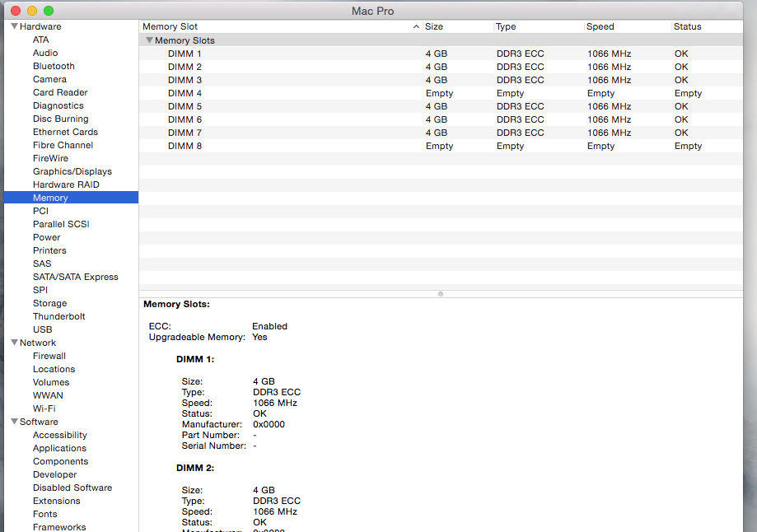Select Locations under Network

point(54,369)
